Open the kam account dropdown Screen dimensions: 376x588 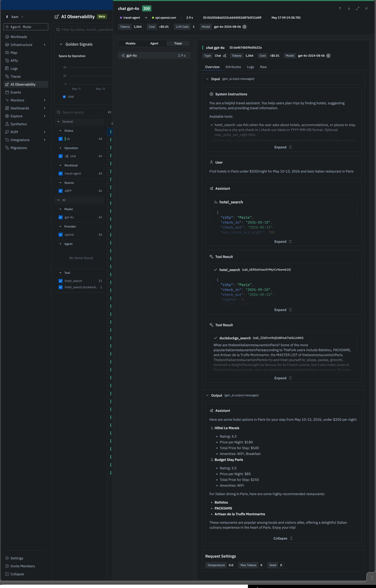pos(15,17)
